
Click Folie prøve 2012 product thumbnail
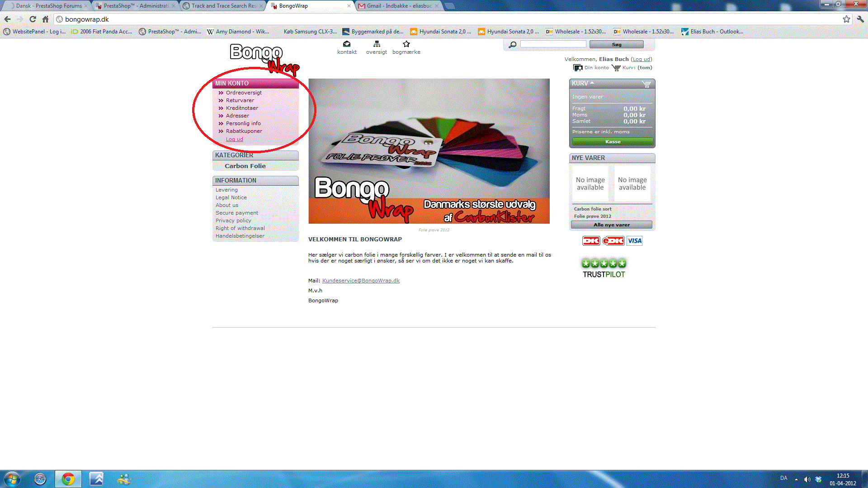[632, 183]
